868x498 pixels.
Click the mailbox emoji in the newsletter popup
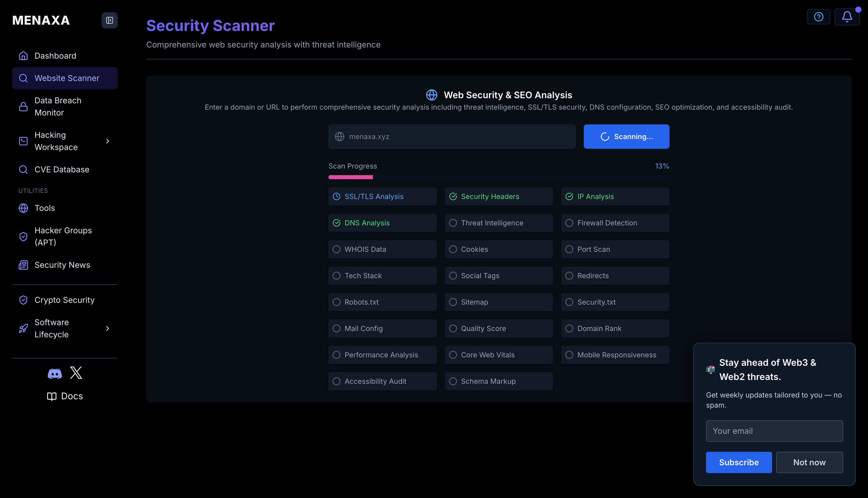pyautogui.click(x=711, y=369)
